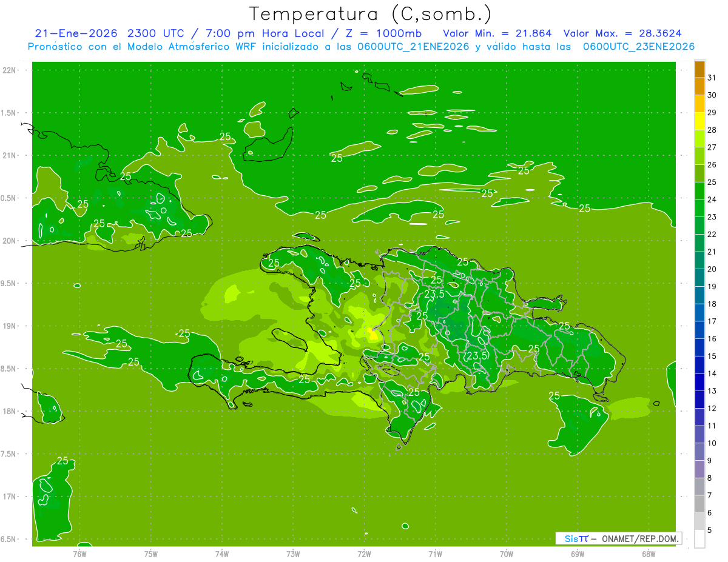Click the '75W' longitude axis label
Image resolution: width=728 pixels, height=562 pixels.
pos(151,554)
